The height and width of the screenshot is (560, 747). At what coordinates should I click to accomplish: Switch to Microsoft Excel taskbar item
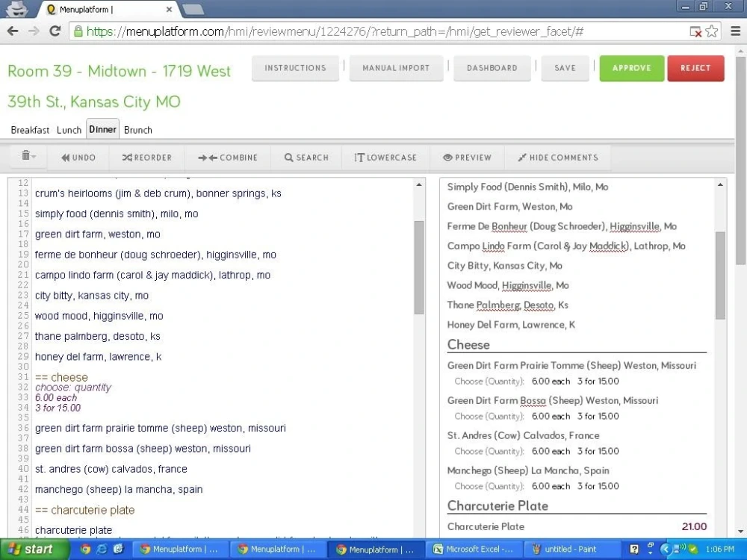(x=473, y=549)
